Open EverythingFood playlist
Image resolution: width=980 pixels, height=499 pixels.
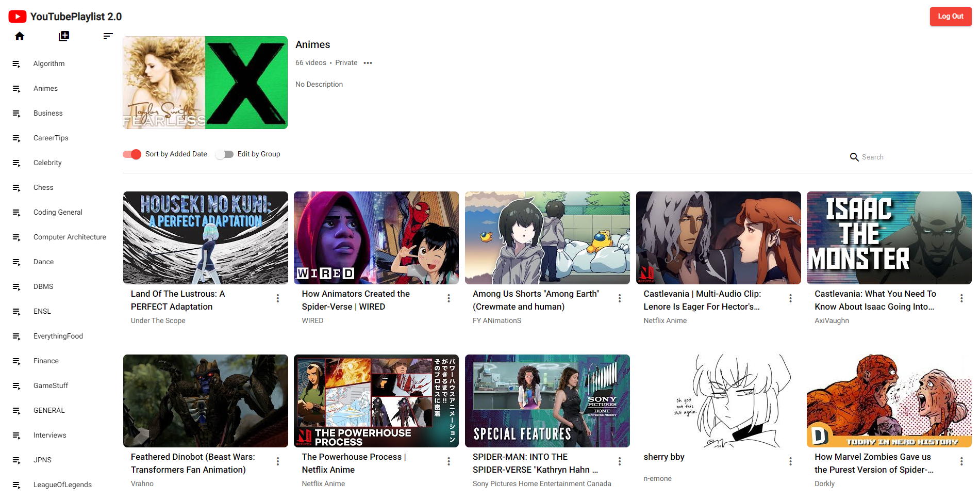58,336
